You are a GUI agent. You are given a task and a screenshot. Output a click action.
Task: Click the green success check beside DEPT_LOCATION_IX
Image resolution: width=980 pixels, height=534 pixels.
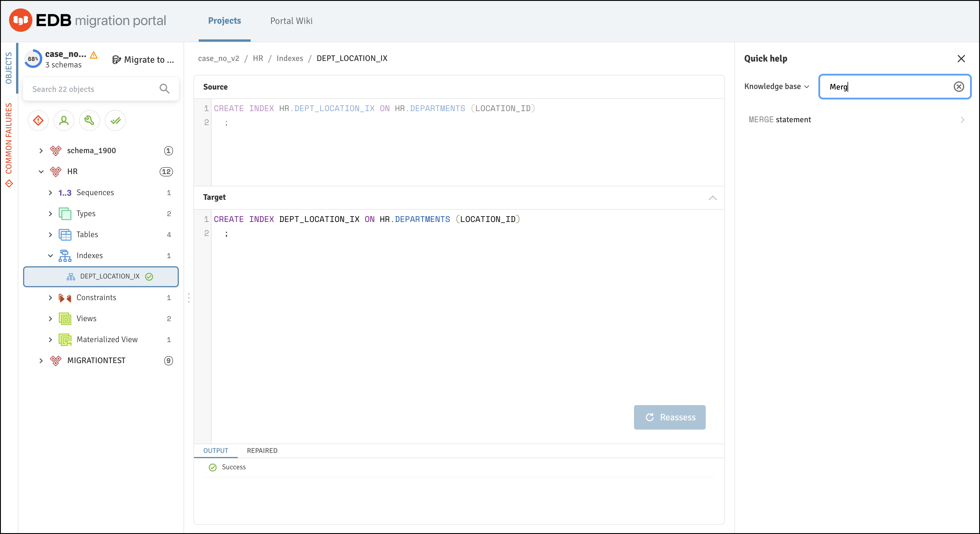149,277
